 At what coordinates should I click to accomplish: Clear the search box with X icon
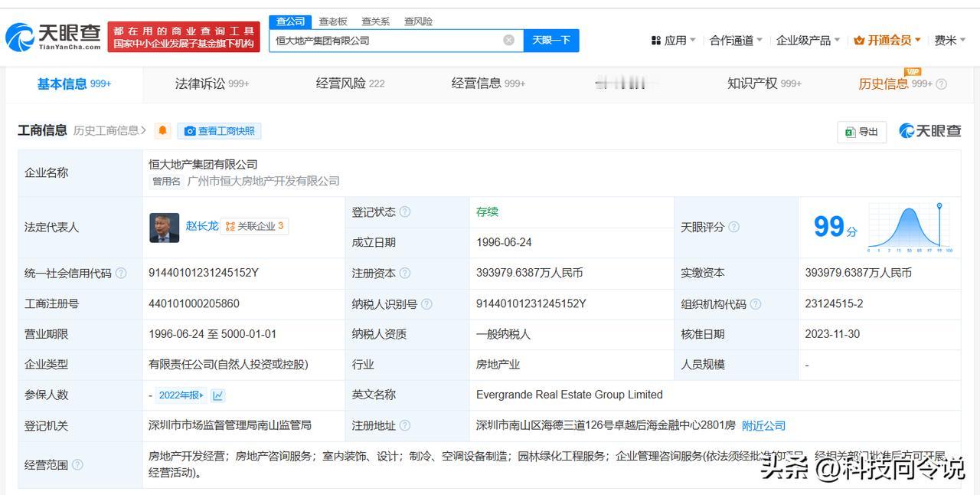point(508,40)
